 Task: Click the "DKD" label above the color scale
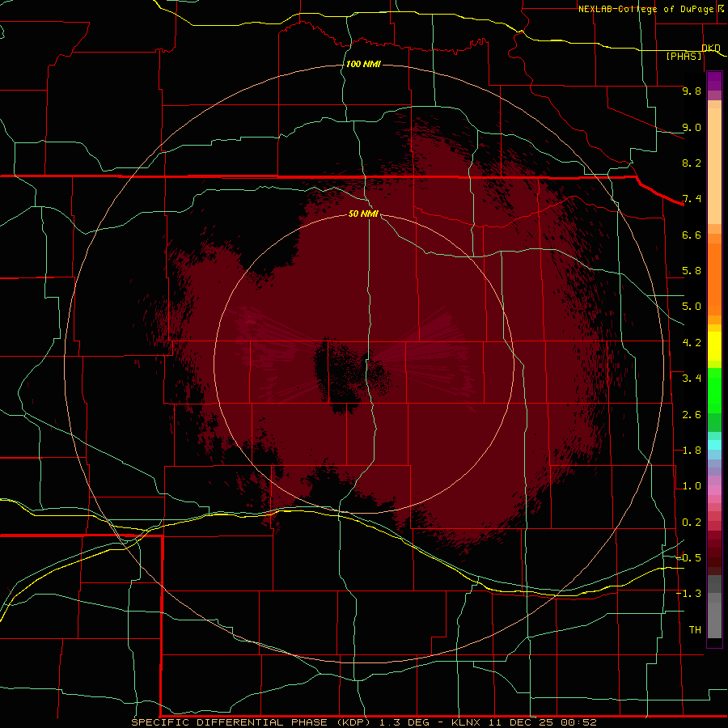coord(711,49)
